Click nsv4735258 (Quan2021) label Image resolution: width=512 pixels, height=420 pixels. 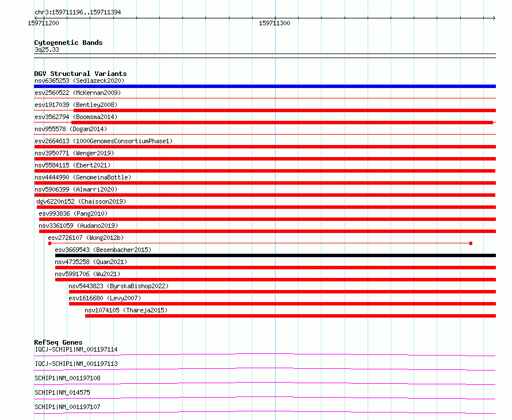[91, 262]
